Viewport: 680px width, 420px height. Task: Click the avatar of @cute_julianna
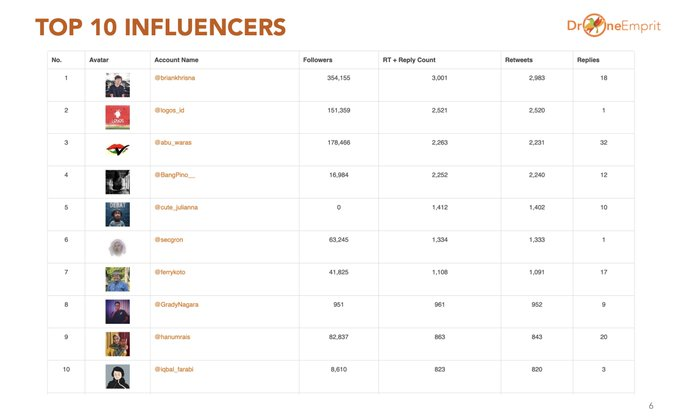(117, 214)
